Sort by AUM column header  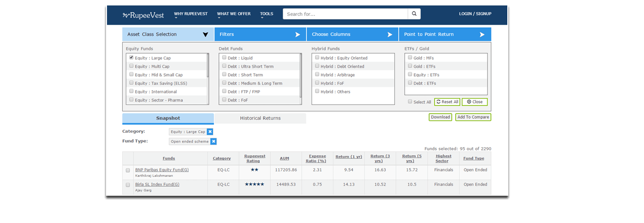(x=284, y=159)
